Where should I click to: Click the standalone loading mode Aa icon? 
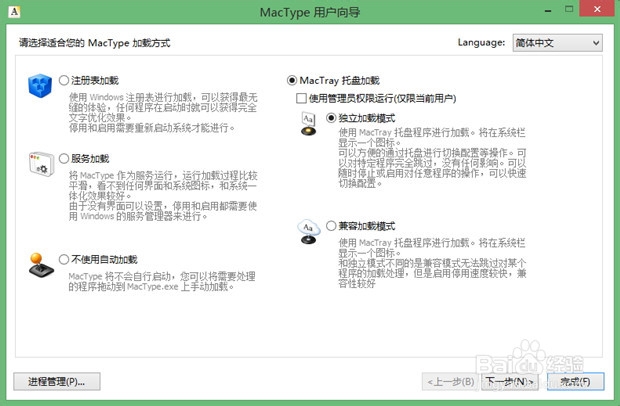308,123
